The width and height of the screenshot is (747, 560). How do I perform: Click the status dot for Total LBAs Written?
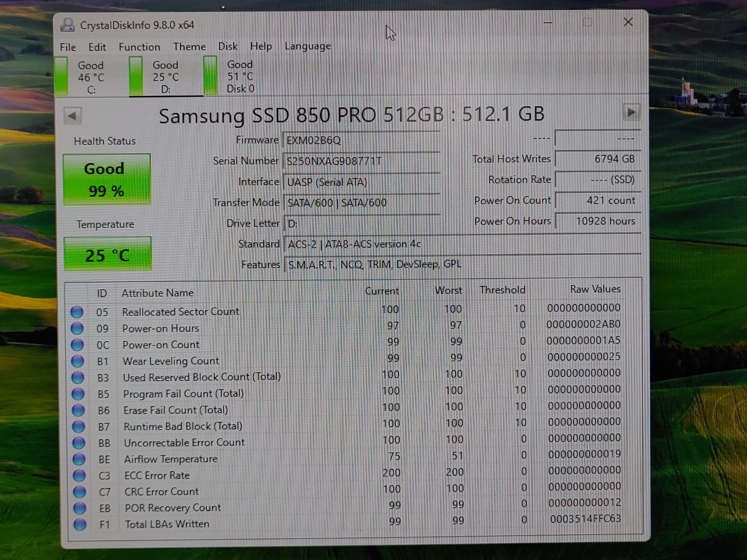pyautogui.click(x=80, y=524)
